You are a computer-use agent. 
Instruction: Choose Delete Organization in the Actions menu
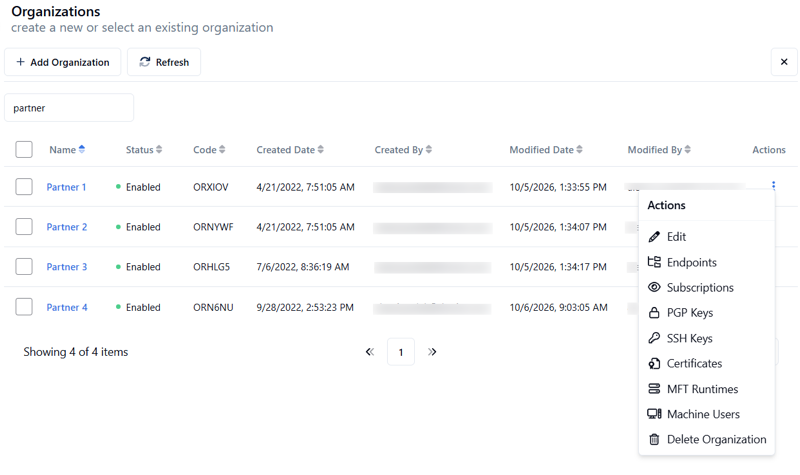pos(707,439)
